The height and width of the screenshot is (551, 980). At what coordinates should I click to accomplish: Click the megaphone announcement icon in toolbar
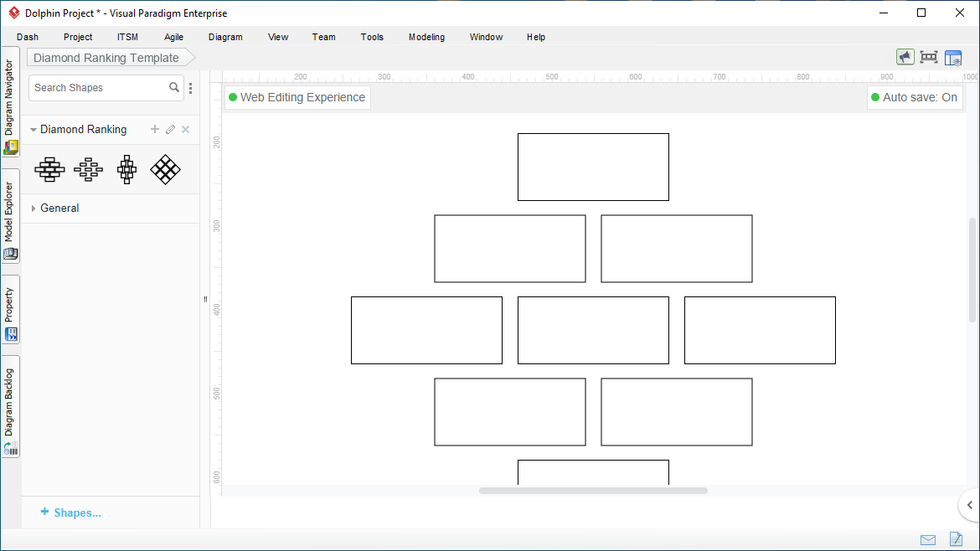pos(905,57)
